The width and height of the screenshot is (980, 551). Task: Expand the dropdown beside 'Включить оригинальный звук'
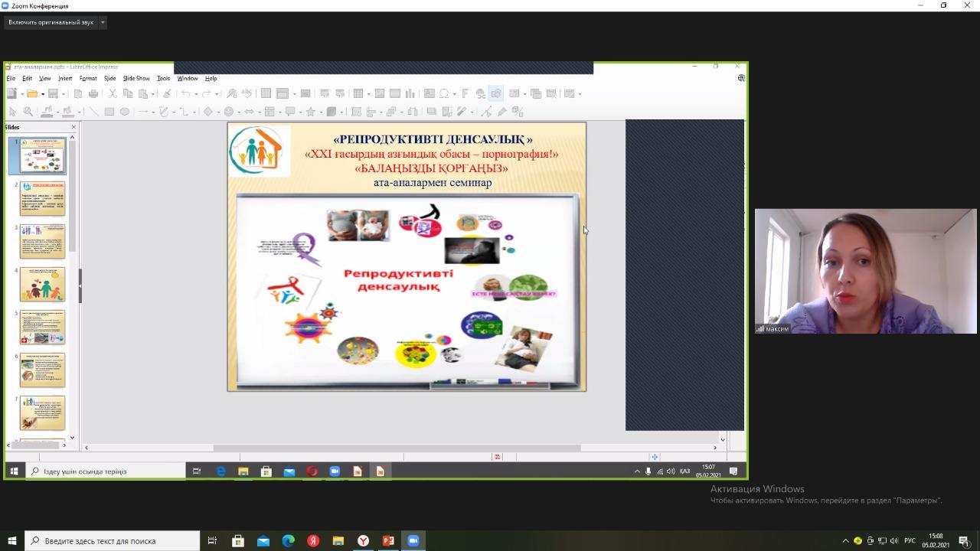pyautogui.click(x=103, y=22)
